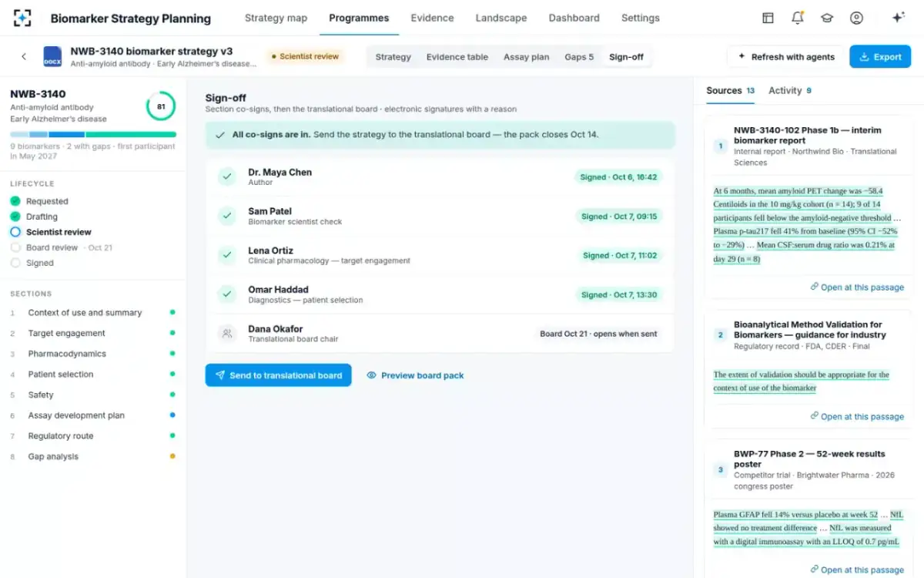924x578 pixels.
Task: Open section 2 Target engagement
Action: point(92,334)
